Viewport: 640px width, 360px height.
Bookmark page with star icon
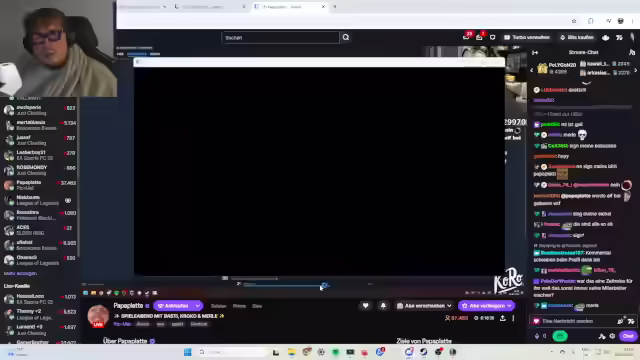pos(574,21)
